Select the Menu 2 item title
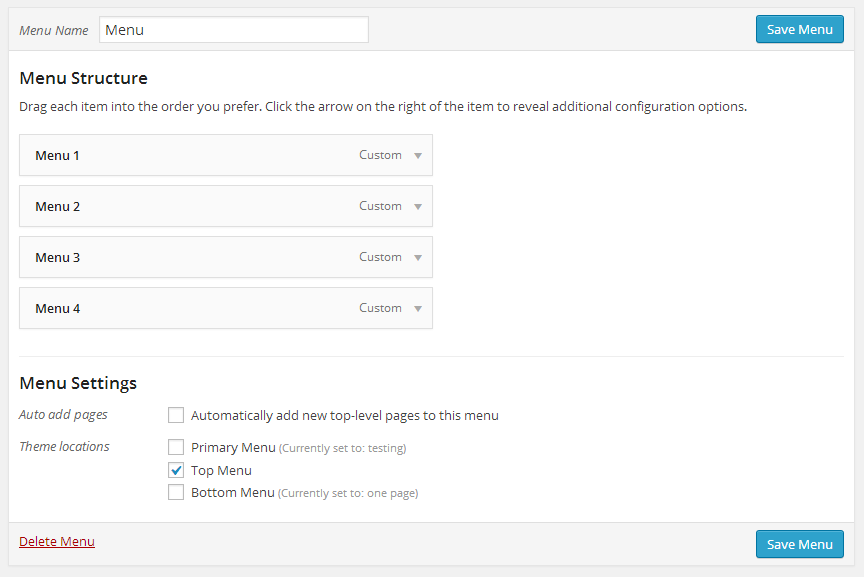The width and height of the screenshot is (864, 577). point(57,207)
